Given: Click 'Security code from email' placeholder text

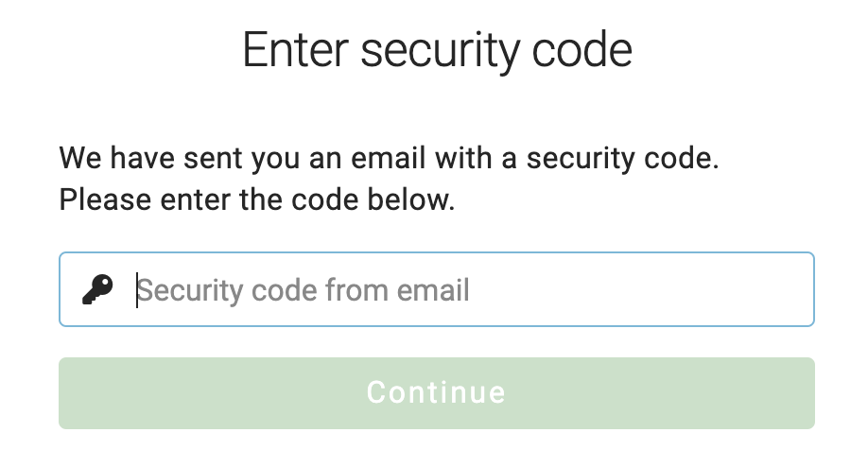Looking at the screenshot, I should [304, 290].
